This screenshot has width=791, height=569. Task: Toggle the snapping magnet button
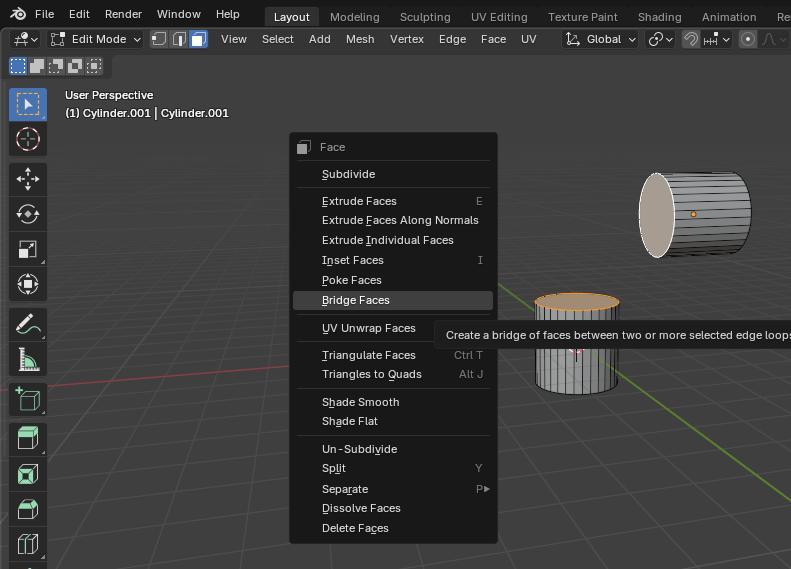pyautogui.click(x=690, y=39)
